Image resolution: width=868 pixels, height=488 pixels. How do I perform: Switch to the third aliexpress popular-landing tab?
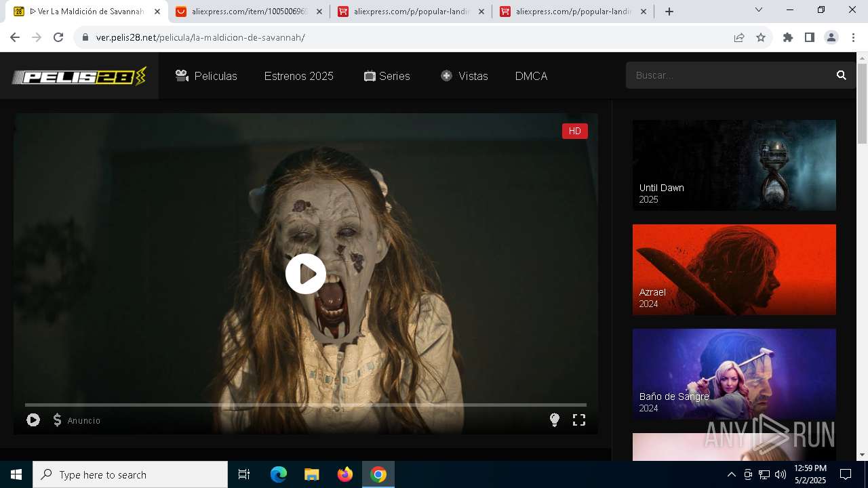pyautogui.click(x=573, y=12)
